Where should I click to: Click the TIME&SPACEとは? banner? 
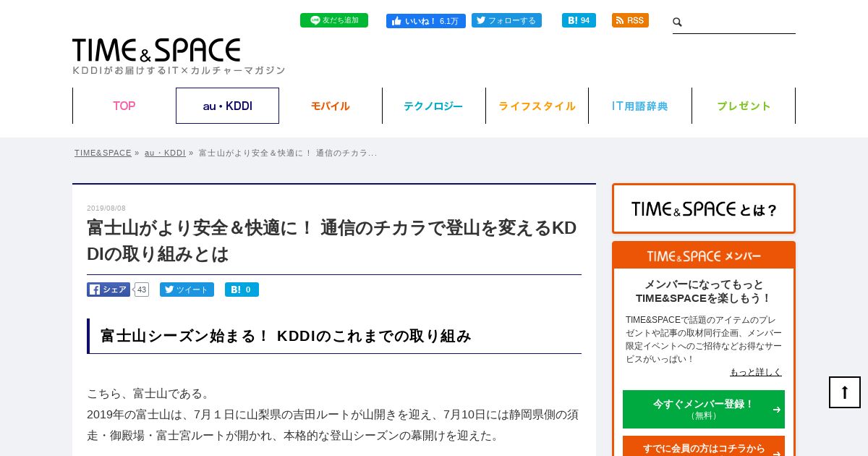(704, 208)
